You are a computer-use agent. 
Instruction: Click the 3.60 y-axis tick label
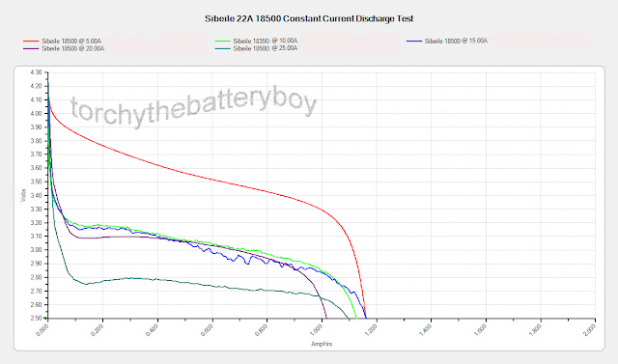36,168
